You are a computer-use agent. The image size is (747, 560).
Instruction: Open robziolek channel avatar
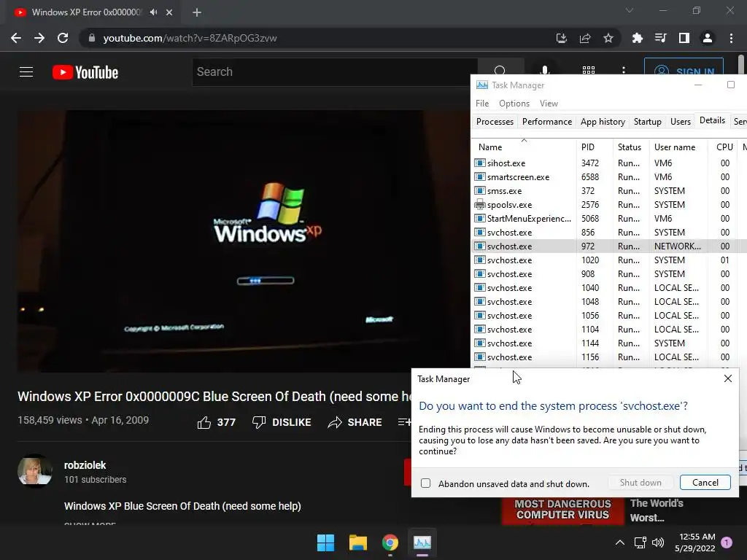[35, 471]
